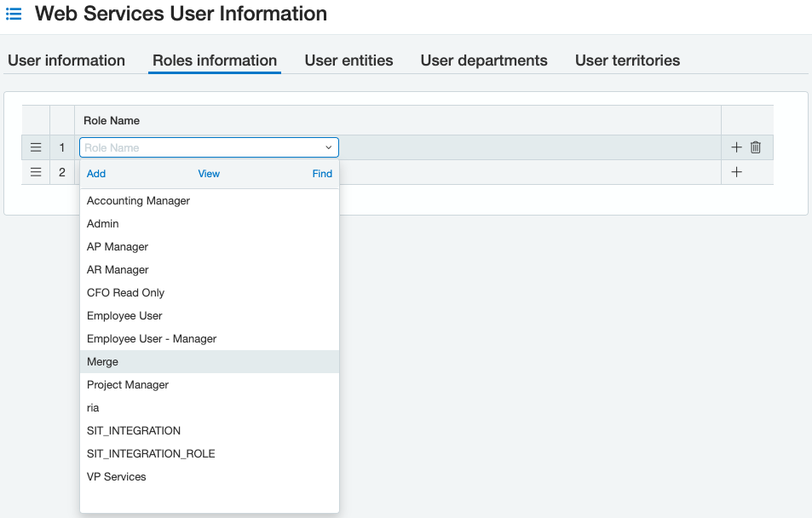Click the drag handle for row 2

tap(36, 172)
